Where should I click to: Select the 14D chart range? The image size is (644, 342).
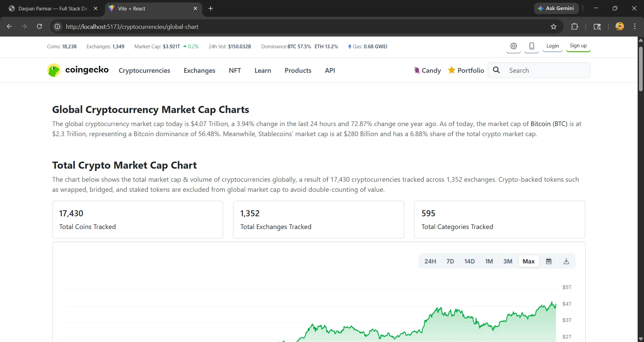[469, 261]
